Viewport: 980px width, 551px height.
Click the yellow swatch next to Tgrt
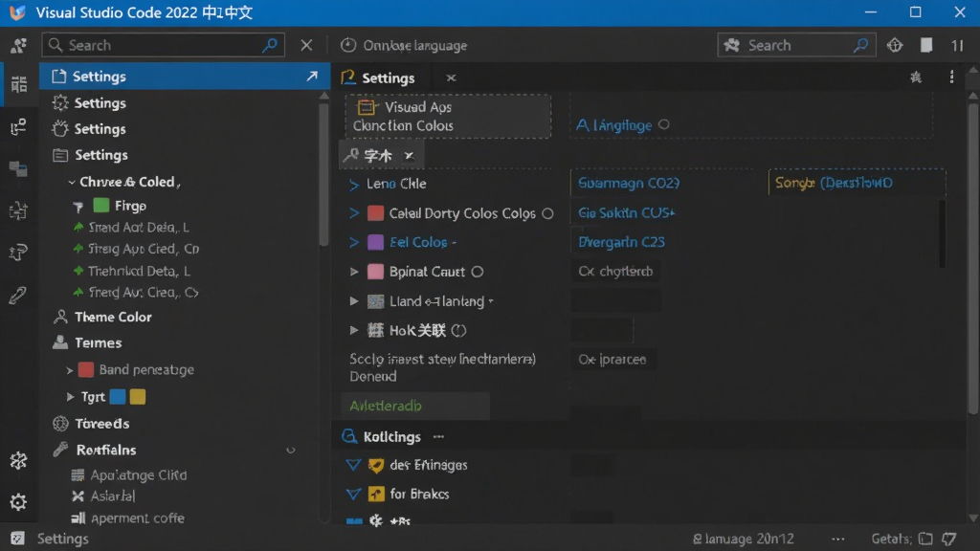coord(138,397)
